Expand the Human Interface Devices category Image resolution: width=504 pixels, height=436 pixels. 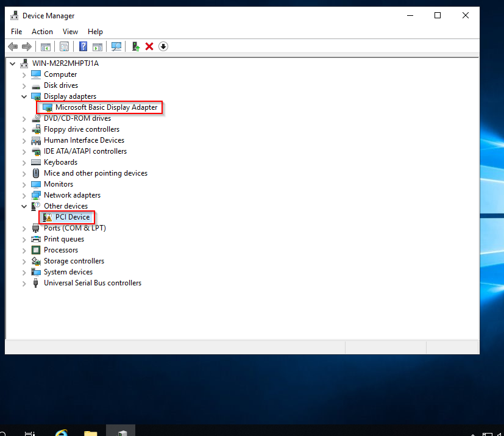pyautogui.click(x=24, y=141)
